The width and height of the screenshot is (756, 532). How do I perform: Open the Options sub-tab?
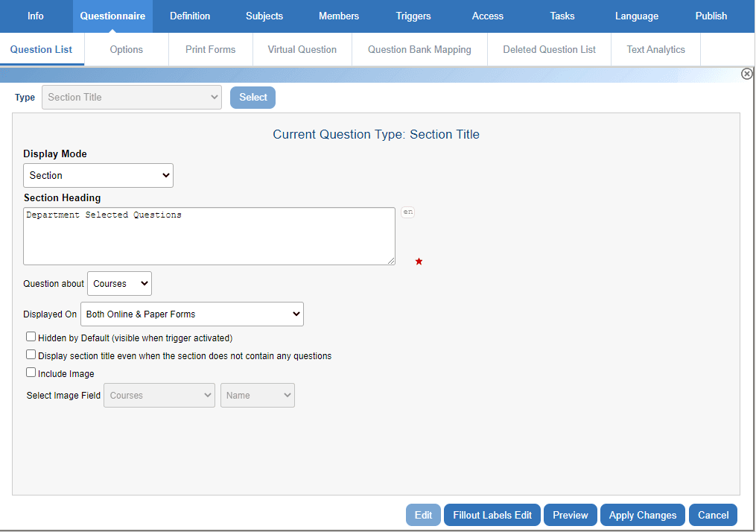(x=127, y=49)
